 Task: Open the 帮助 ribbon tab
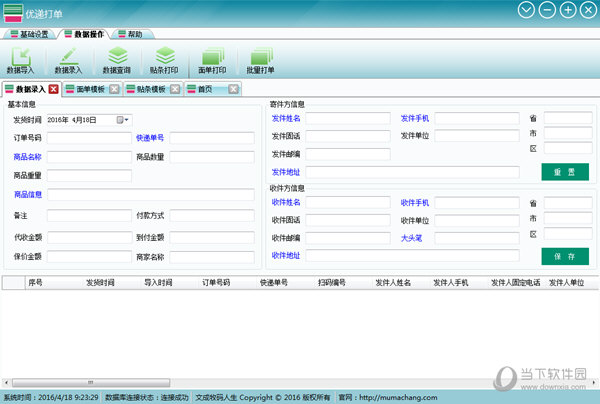coord(131,34)
